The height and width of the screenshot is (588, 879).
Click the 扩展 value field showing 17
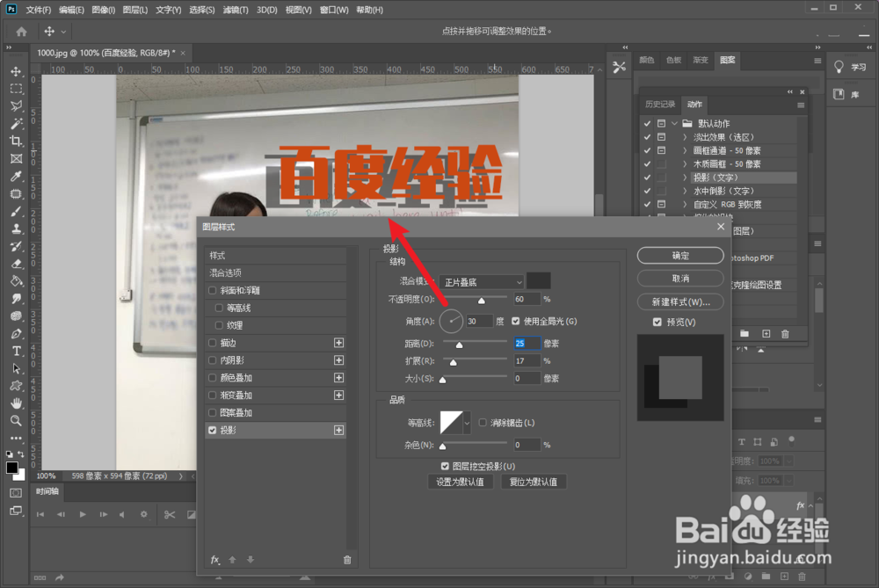click(x=527, y=361)
